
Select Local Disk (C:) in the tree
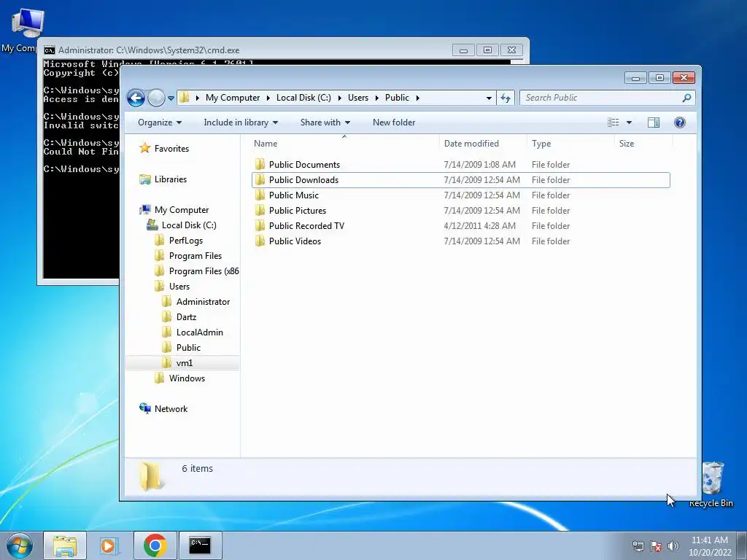pos(182,225)
